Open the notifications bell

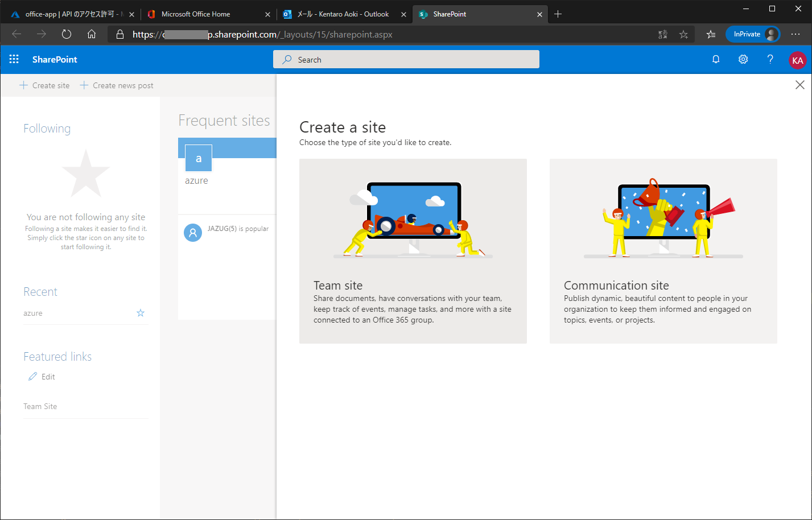(716, 59)
